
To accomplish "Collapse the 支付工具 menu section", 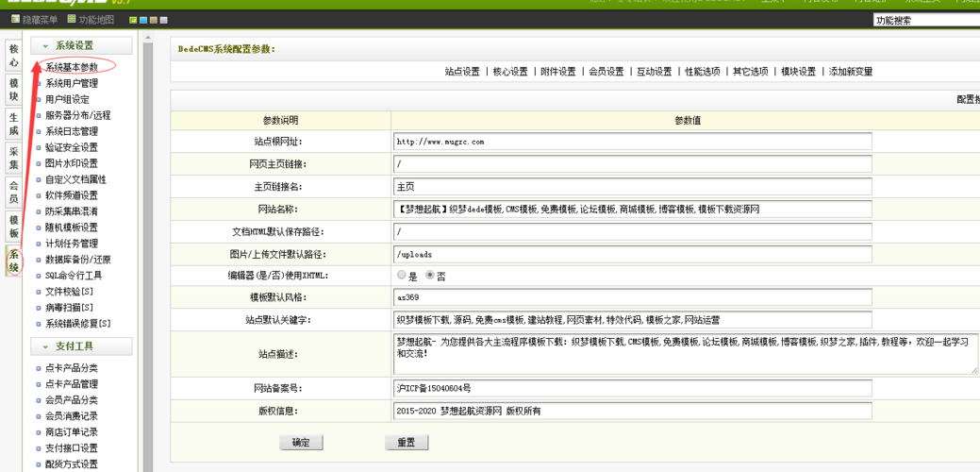I will point(81,346).
